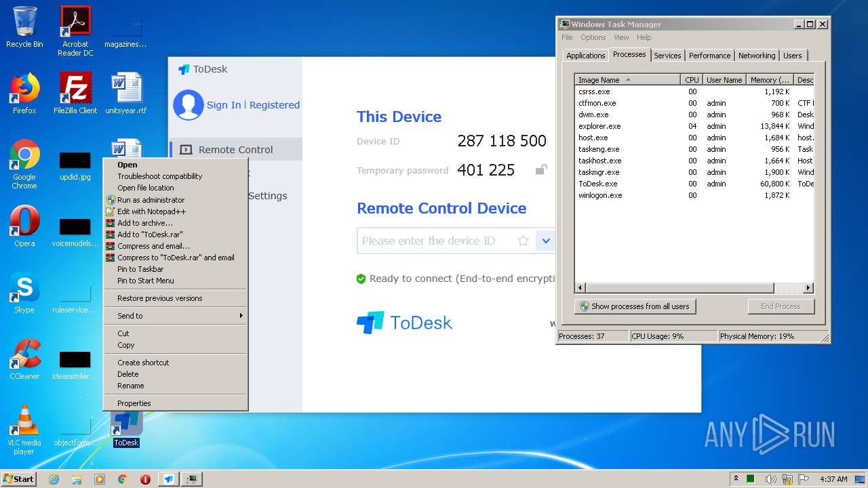
Task: Open Skype desktop icon
Action: coord(24,293)
